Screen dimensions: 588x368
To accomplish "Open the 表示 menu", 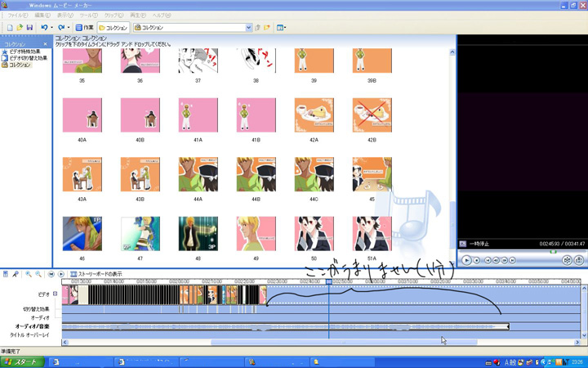I will [65, 16].
